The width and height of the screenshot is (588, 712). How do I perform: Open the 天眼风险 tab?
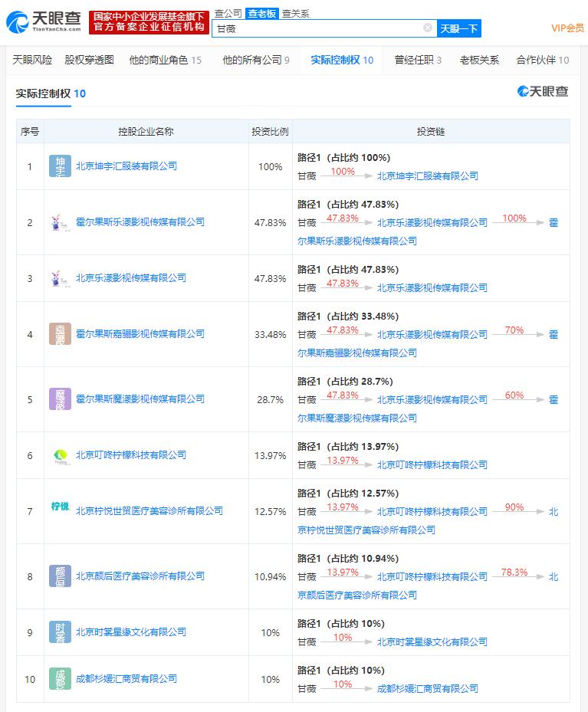click(32, 60)
